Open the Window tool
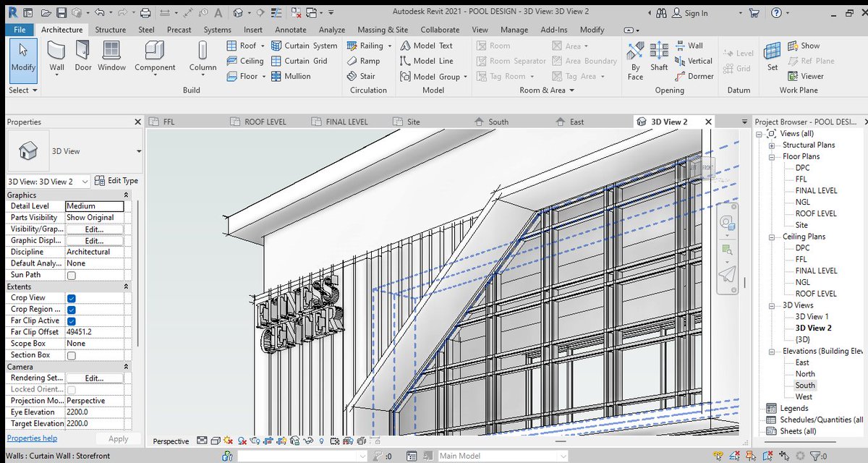868x463 pixels. coord(111,56)
